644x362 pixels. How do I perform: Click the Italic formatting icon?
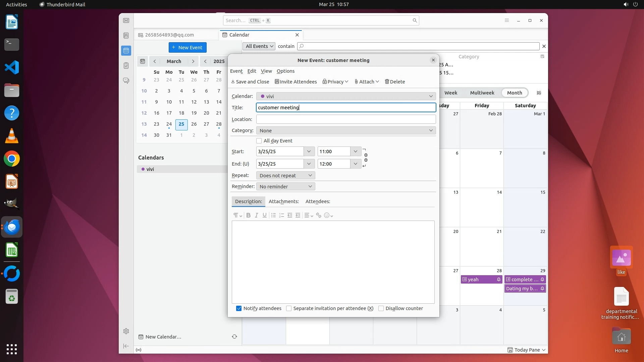257,216
